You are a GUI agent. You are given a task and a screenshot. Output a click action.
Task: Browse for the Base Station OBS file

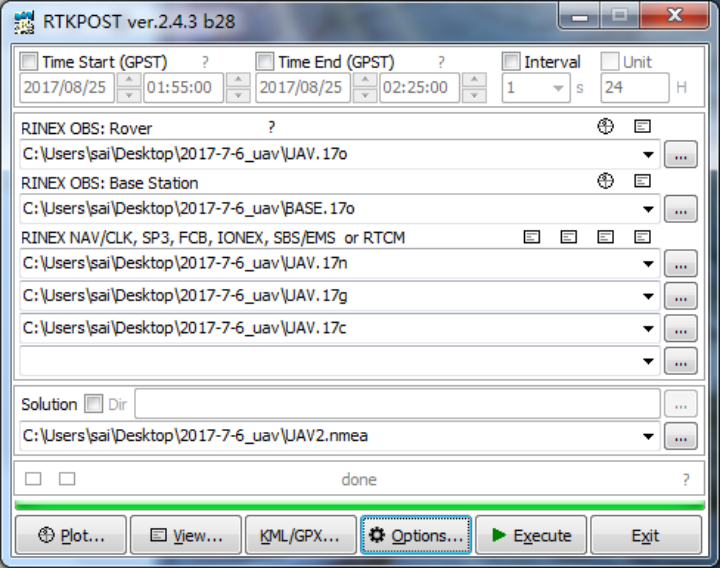[681, 209]
